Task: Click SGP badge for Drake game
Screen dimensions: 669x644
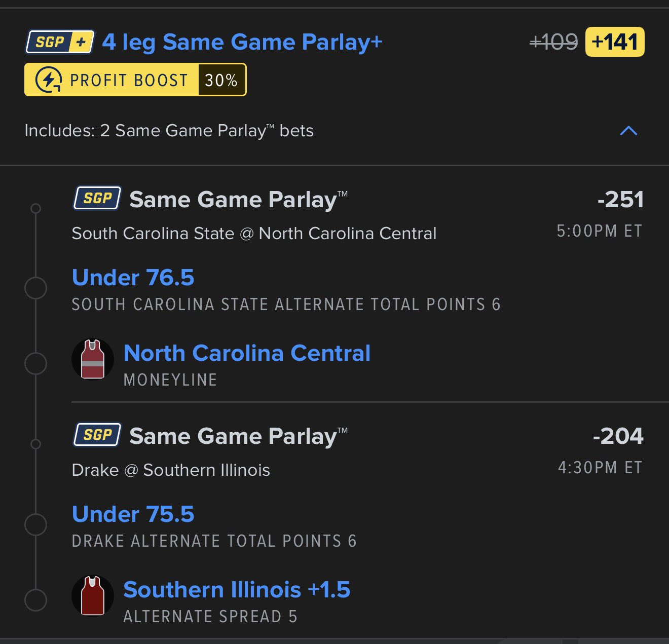Action: pos(97,435)
